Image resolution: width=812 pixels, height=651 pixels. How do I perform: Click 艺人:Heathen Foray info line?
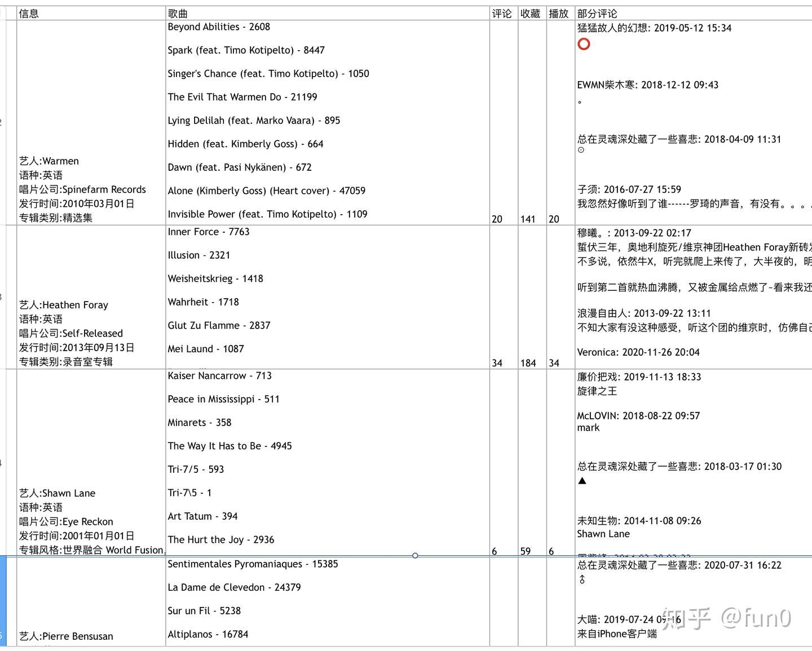pos(64,305)
